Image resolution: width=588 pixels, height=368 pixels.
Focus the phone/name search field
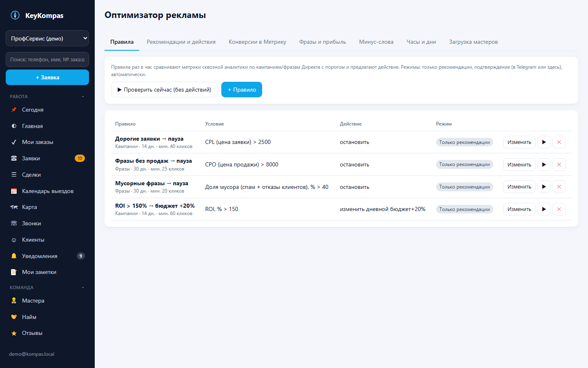coord(47,59)
